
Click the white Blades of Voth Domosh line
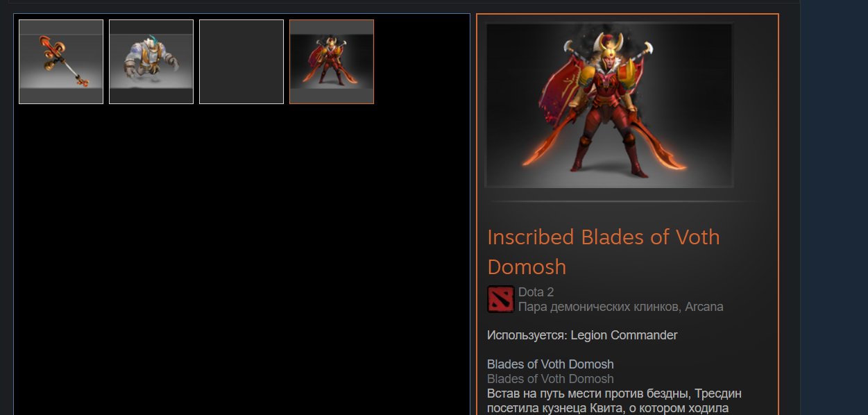click(550, 364)
